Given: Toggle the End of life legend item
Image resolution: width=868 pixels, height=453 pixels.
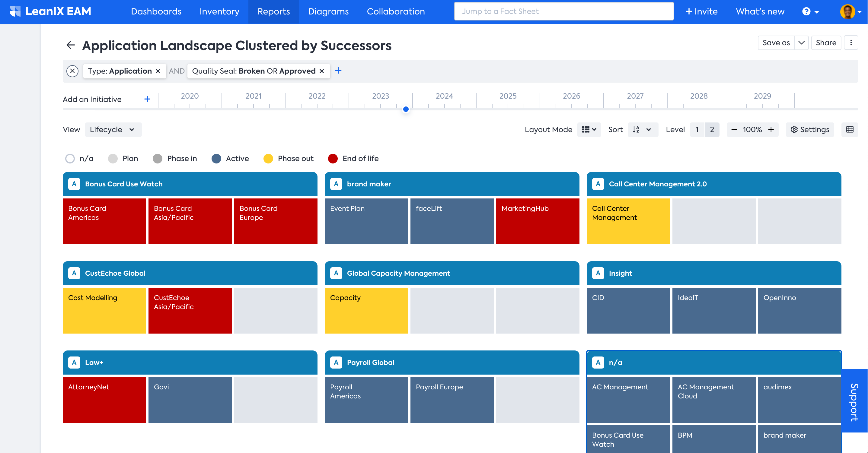Looking at the screenshot, I should 353,158.
